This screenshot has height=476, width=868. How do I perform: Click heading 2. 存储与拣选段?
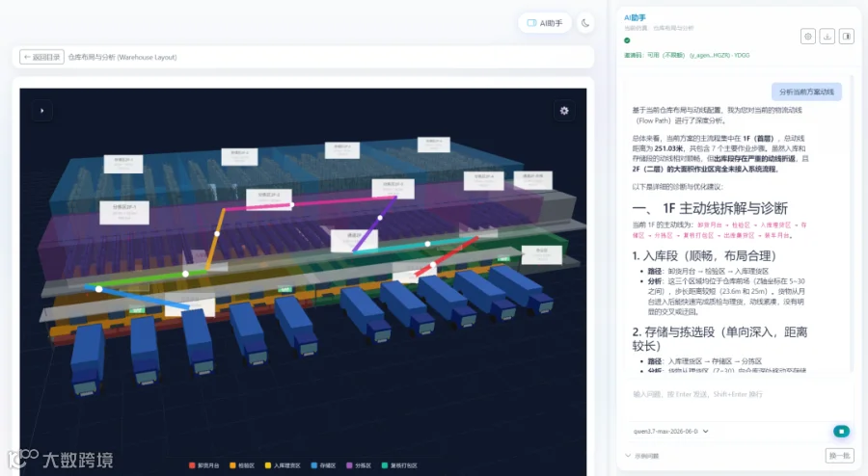[x=719, y=339]
